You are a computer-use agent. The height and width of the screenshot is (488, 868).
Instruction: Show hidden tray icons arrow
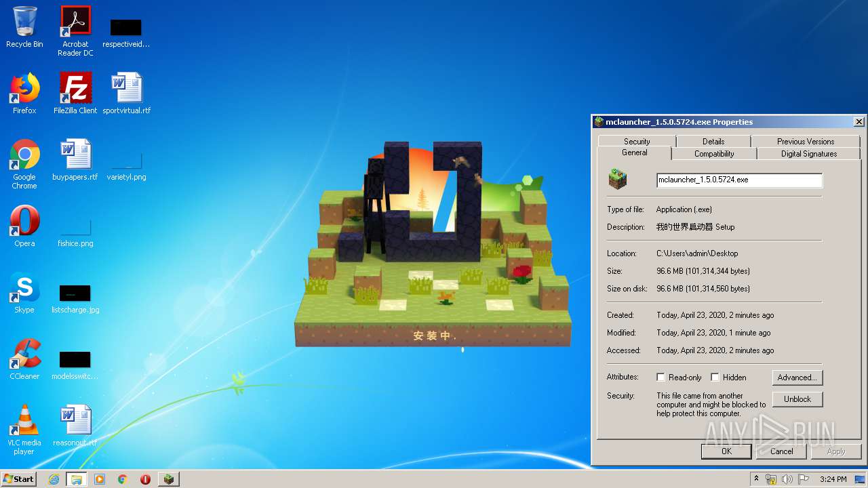tap(757, 479)
